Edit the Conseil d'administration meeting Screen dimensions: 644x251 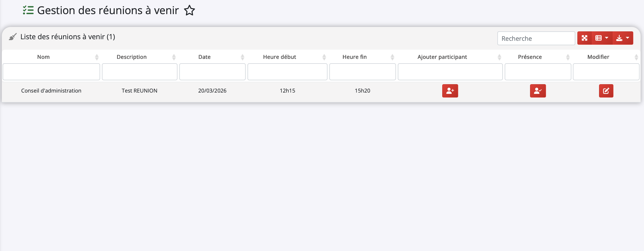(x=606, y=91)
